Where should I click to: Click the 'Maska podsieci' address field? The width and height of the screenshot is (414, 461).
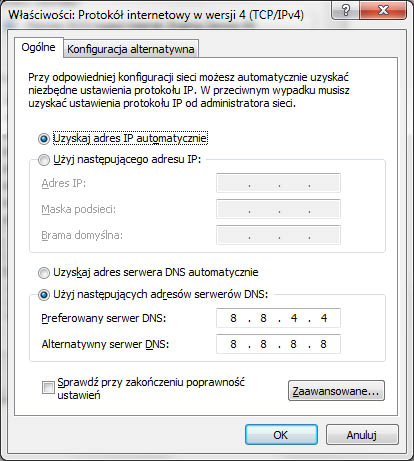pyautogui.click(x=278, y=209)
